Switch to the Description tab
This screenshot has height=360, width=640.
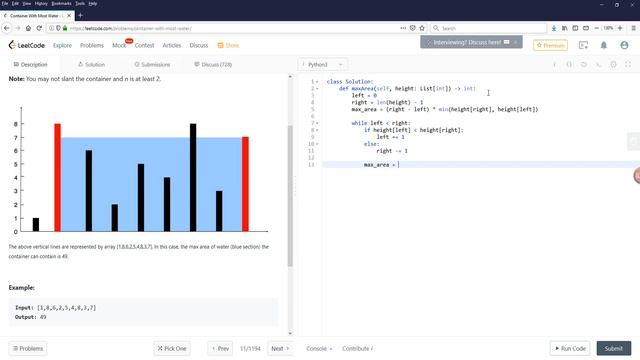coord(31,64)
